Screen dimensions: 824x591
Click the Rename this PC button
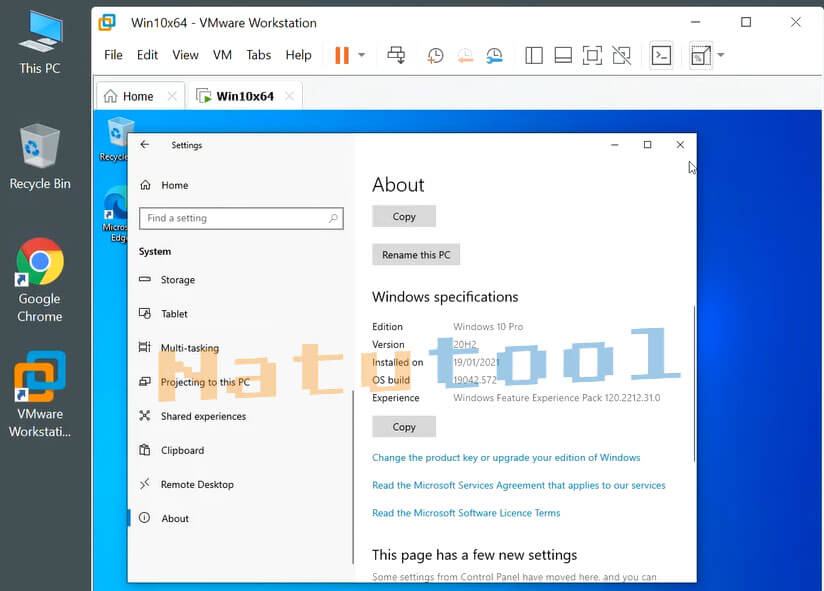tap(416, 255)
